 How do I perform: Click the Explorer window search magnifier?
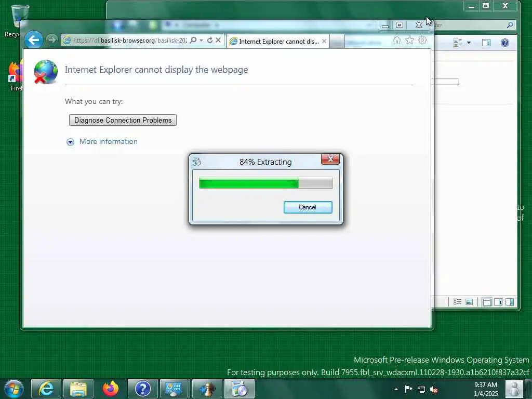point(510,25)
